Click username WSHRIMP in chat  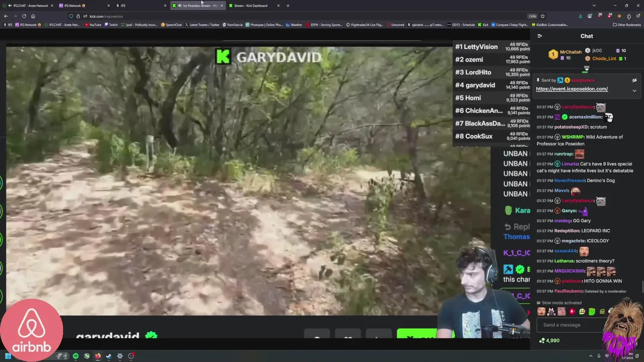coord(573,137)
